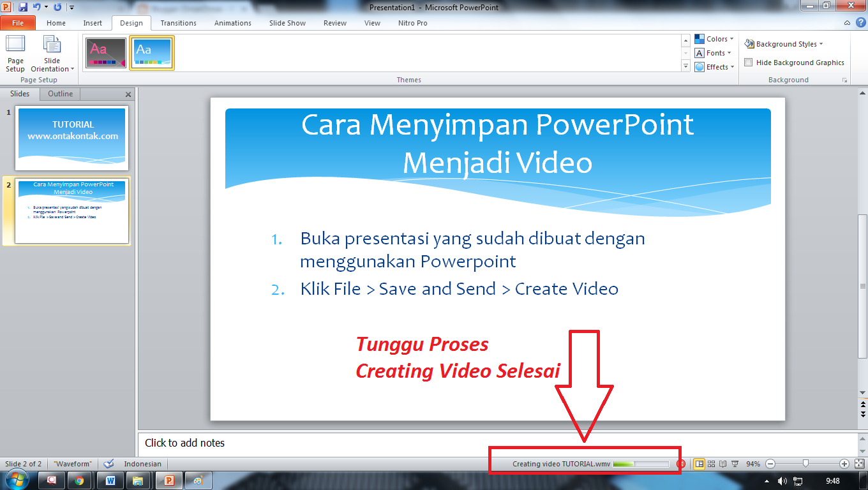
Task: Switch to the Home ribbon tab
Action: (x=56, y=23)
